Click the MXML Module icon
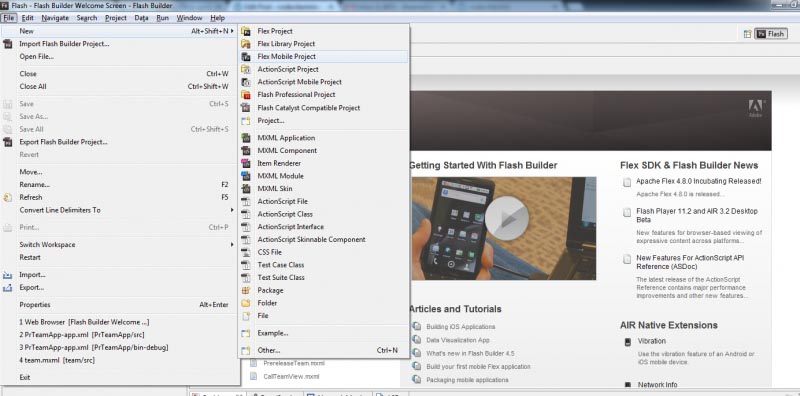The height and width of the screenshot is (396, 800). click(246, 176)
